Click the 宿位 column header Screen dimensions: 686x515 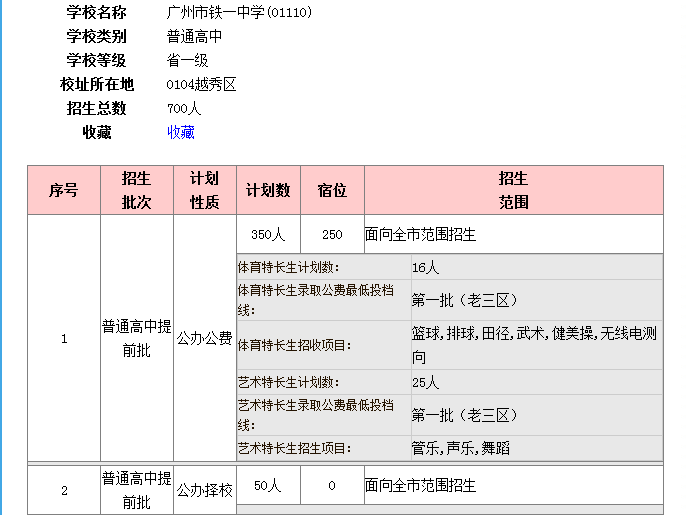point(332,190)
